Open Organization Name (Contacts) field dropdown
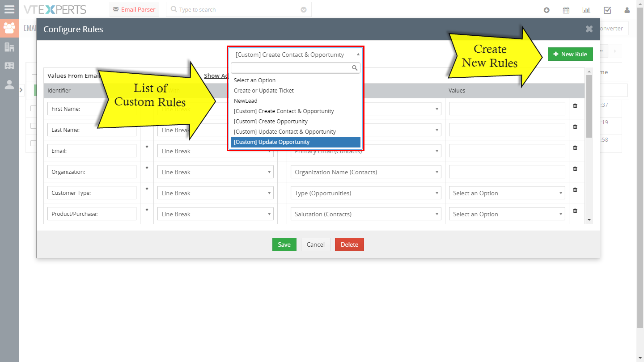 tap(366, 172)
